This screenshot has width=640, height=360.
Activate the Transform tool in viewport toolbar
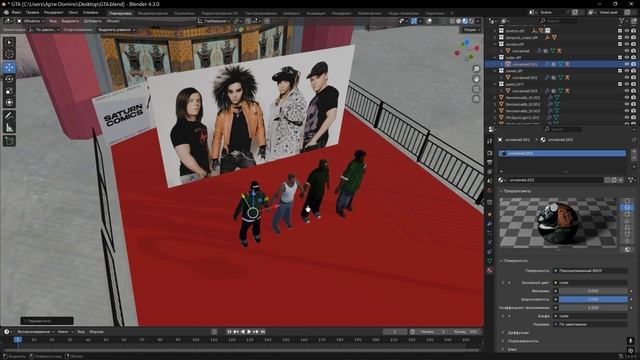tap(9, 103)
